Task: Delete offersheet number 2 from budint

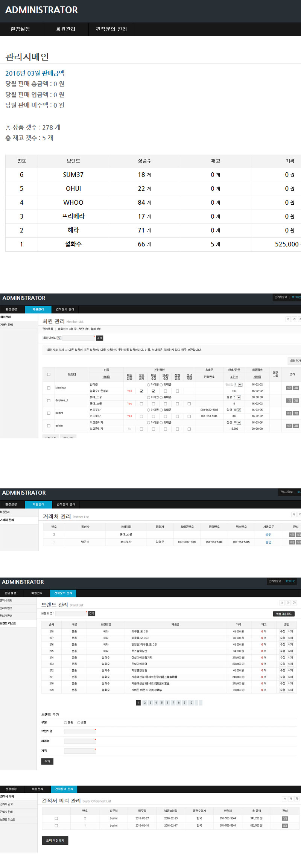Action: coord(285,818)
